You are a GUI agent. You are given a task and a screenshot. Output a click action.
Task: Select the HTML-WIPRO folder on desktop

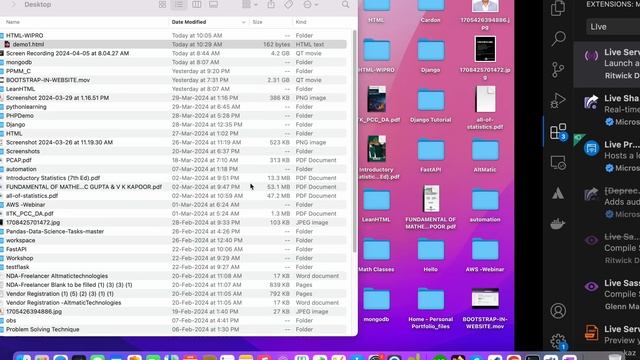[x=376, y=55]
